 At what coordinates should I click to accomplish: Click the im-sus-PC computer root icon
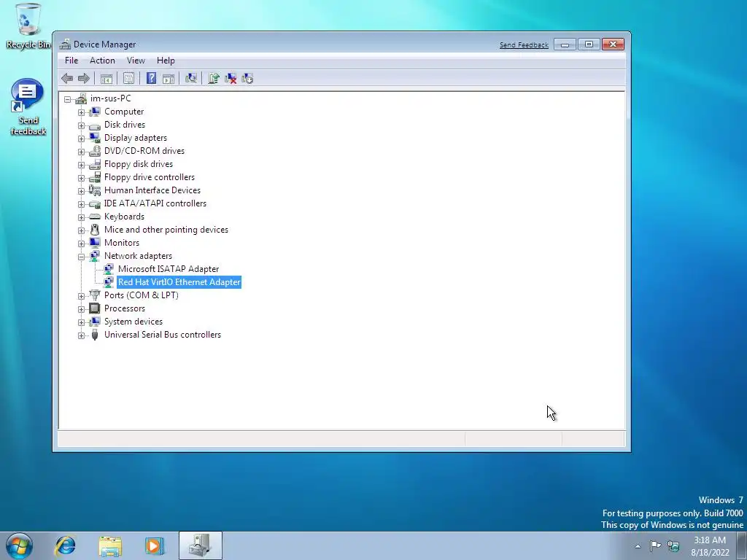81,98
